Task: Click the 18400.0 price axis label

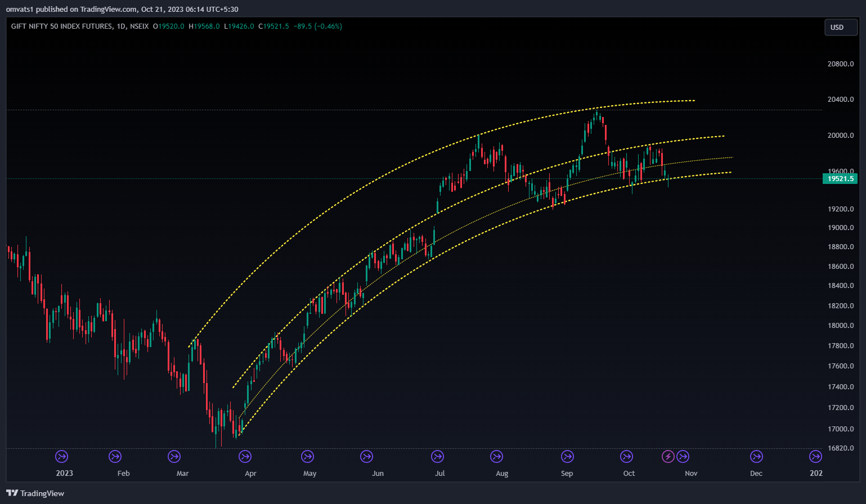Action: pyautogui.click(x=840, y=286)
